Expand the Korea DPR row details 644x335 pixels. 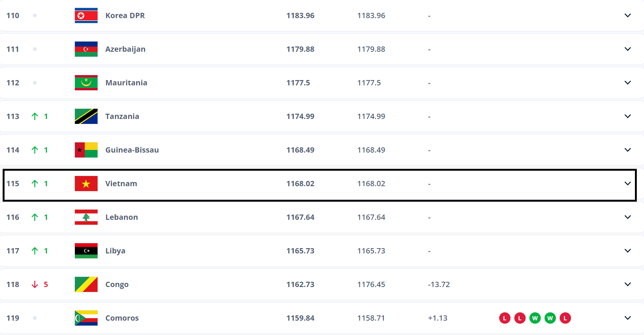628,15
